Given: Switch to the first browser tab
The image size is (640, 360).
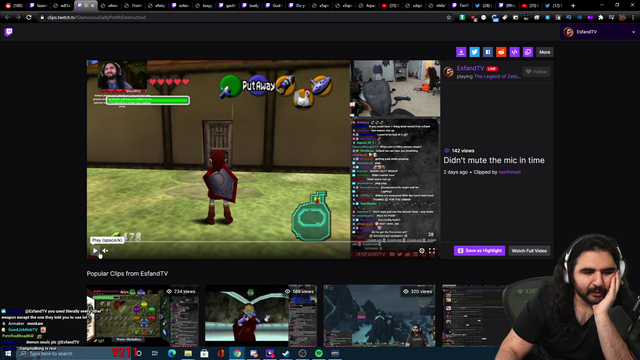Looking at the screenshot, I should [x=14, y=6].
